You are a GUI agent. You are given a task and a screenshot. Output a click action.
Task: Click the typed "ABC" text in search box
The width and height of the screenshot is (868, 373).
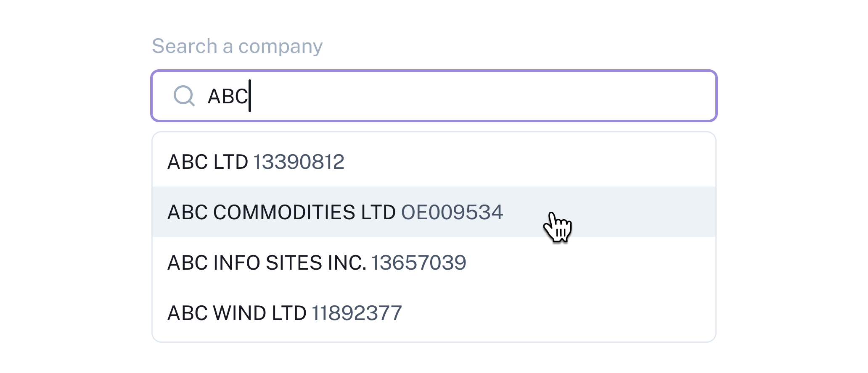click(x=228, y=96)
